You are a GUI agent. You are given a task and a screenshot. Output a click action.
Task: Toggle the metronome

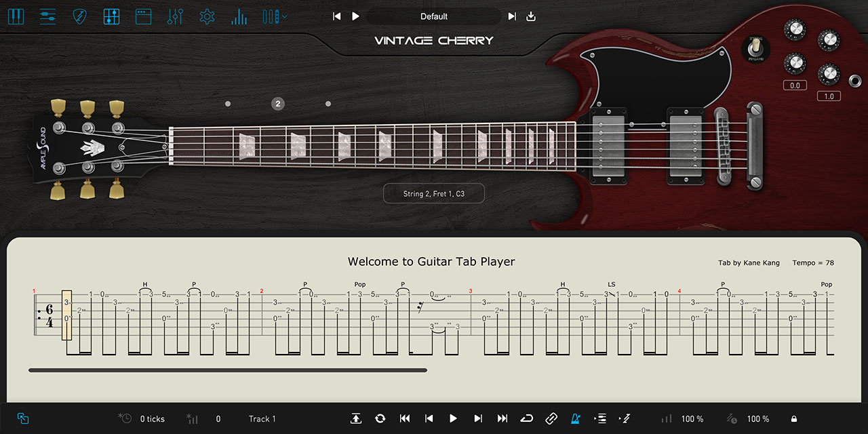coord(576,419)
